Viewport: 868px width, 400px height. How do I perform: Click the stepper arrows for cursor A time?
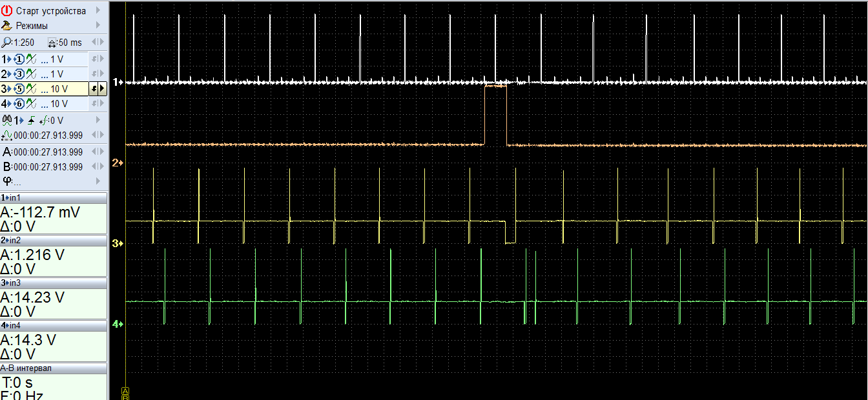(x=98, y=152)
